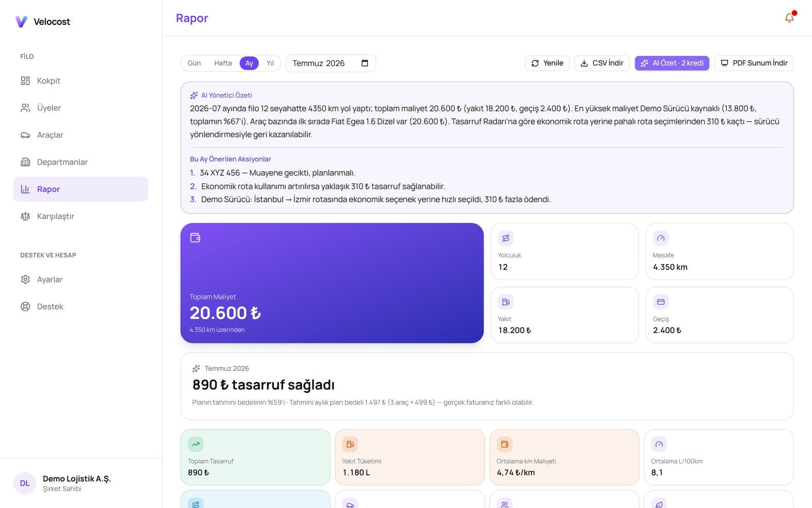Click the Yolculuk 12 stat card
The height and width of the screenshot is (508, 812).
[564, 251]
